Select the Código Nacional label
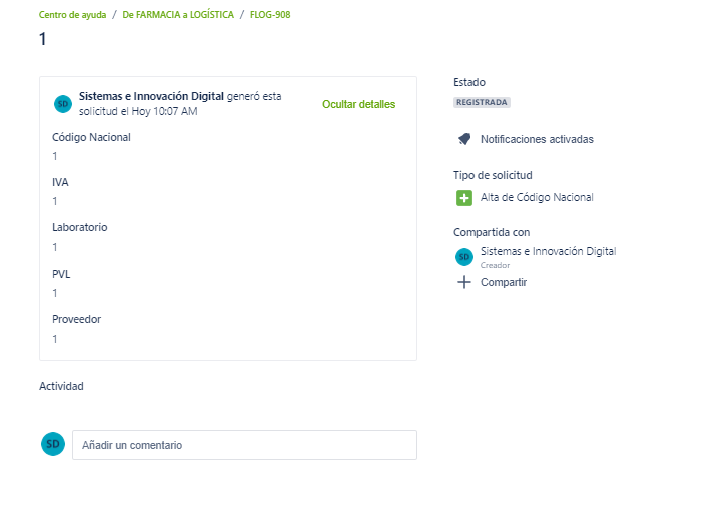This screenshot has height=507, width=708. (x=91, y=137)
